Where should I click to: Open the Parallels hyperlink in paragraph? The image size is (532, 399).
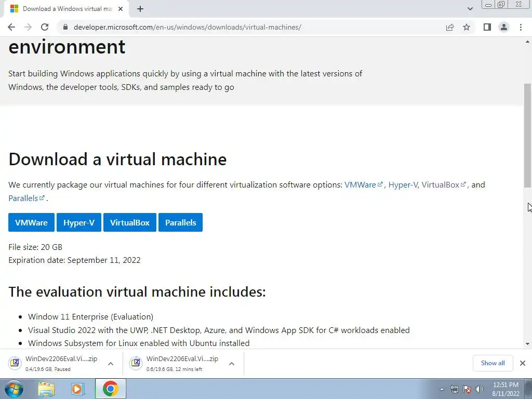[26, 198]
